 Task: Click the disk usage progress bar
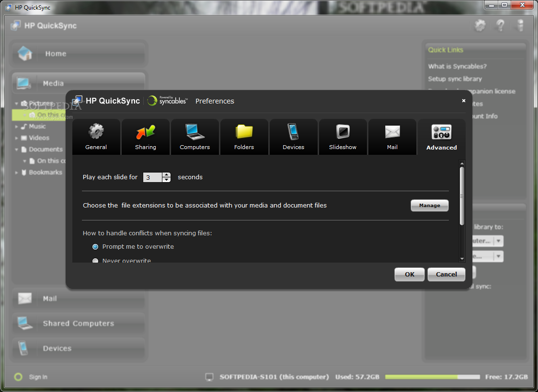432,377
